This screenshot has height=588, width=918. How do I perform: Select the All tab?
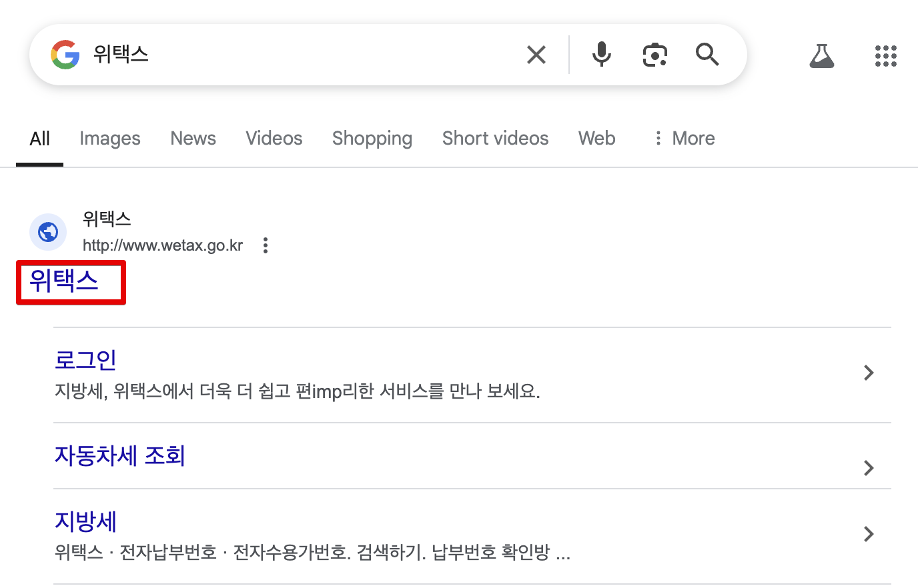pyautogui.click(x=39, y=139)
